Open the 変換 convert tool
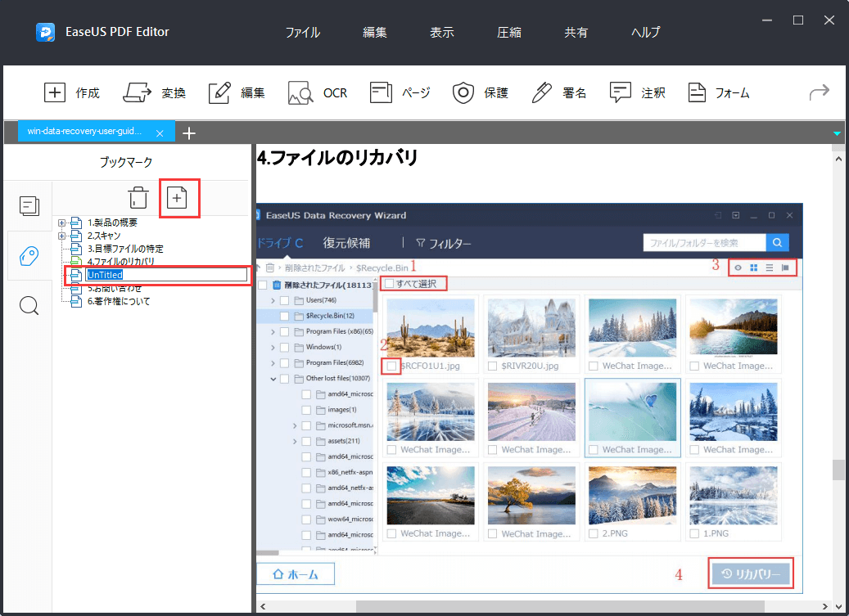The height and width of the screenshot is (616, 849). pyautogui.click(x=155, y=92)
